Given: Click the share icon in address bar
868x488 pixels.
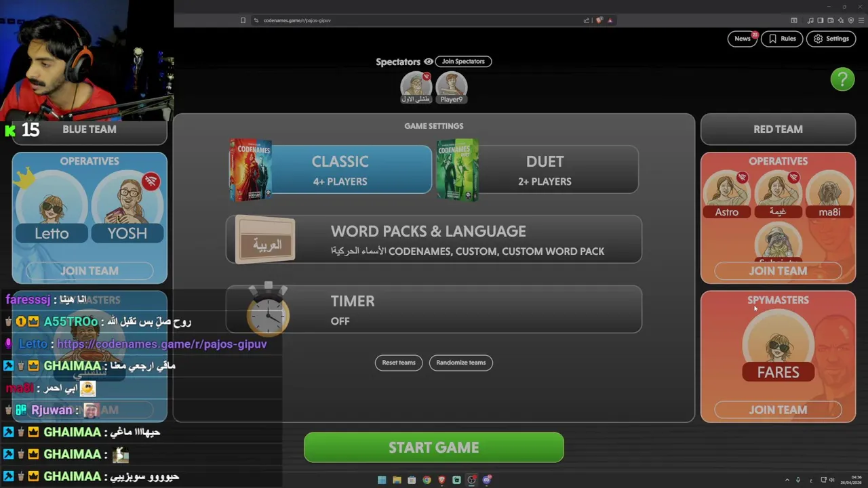Looking at the screenshot, I should pyautogui.click(x=587, y=20).
